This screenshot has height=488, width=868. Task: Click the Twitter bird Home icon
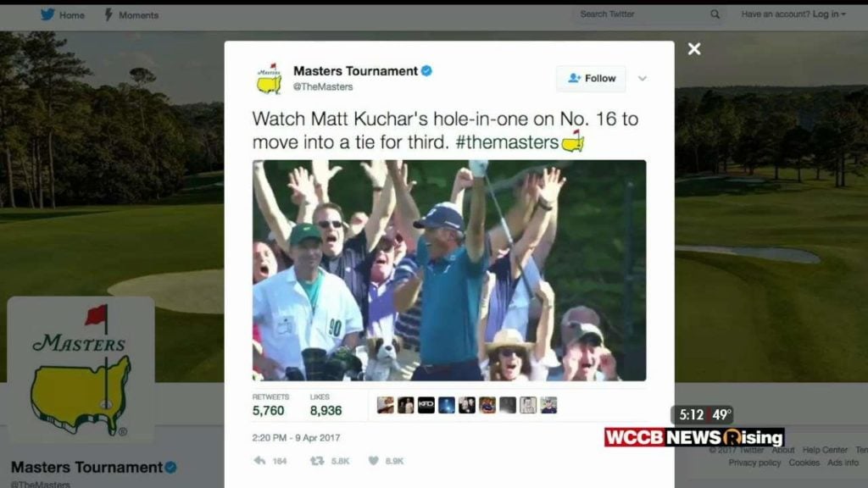(47, 14)
